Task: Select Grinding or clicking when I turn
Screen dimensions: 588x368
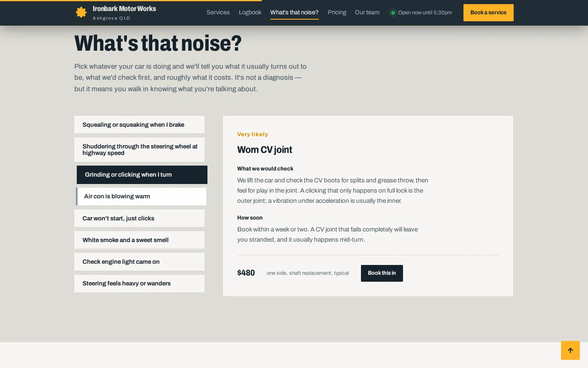Action: [142, 175]
